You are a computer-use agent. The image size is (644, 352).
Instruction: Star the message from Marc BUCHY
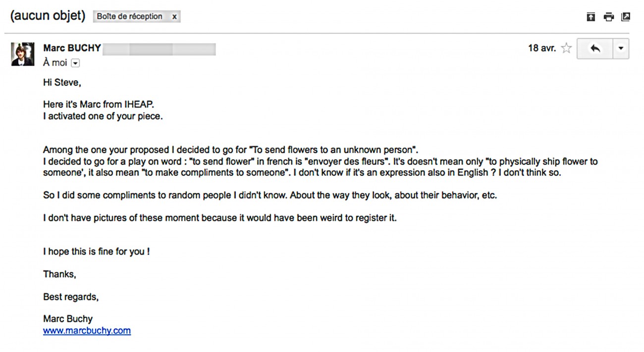(x=566, y=49)
